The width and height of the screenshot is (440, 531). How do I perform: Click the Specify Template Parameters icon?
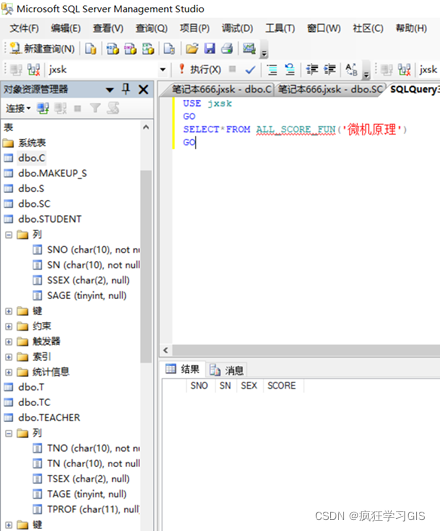click(351, 70)
